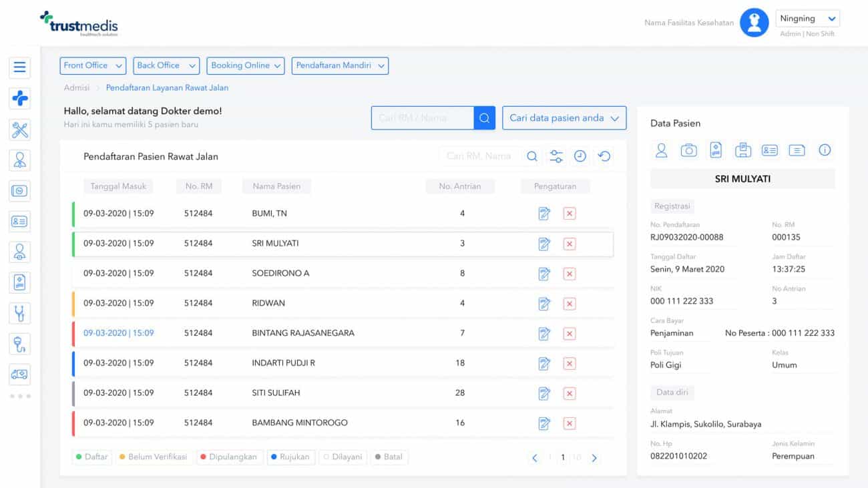Focus the table's Cari RM, Nama field
This screenshot has height=488, width=868.
pyautogui.click(x=479, y=156)
